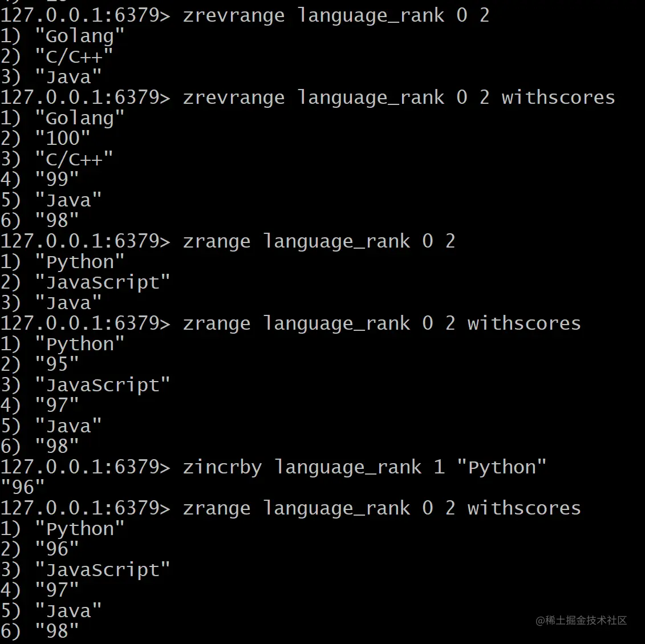Click 1) "Python" directly above 2) "96"
Screen dimensions: 645x644
[x=62, y=528]
